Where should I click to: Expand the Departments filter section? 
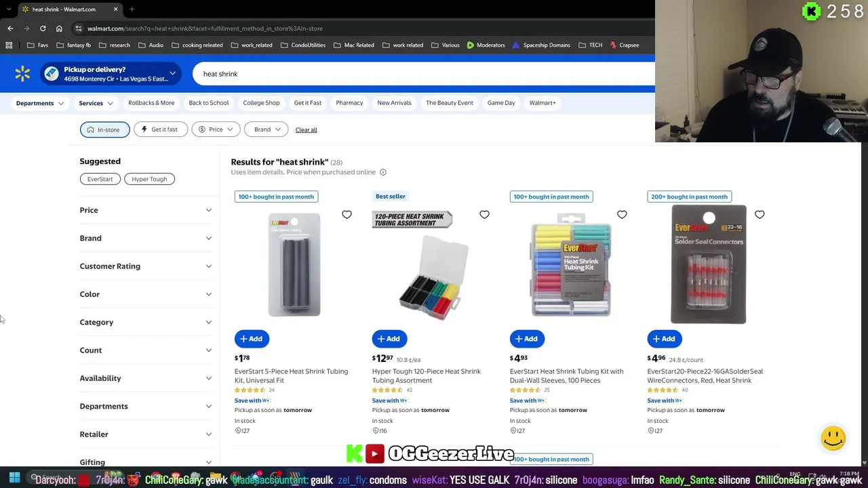pyautogui.click(x=146, y=406)
